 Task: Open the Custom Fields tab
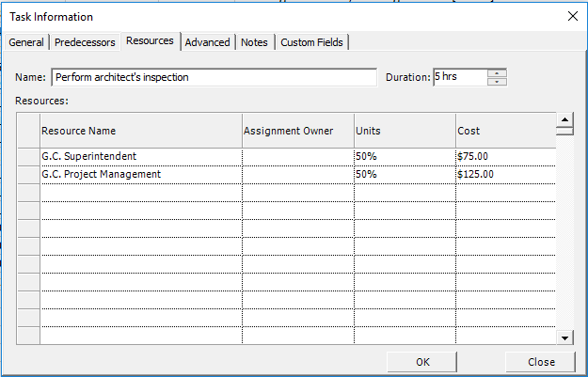click(312, 42)
